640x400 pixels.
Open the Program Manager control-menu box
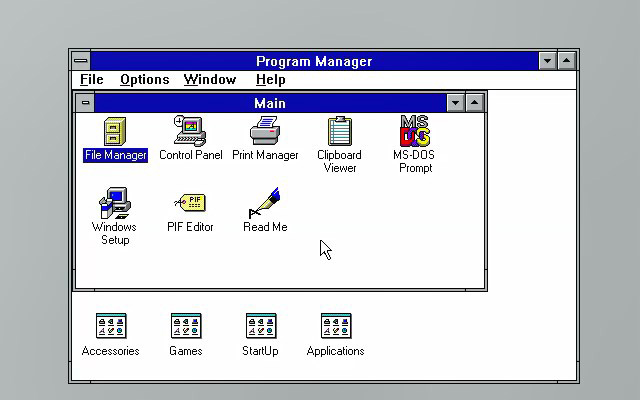coord(80,61)
